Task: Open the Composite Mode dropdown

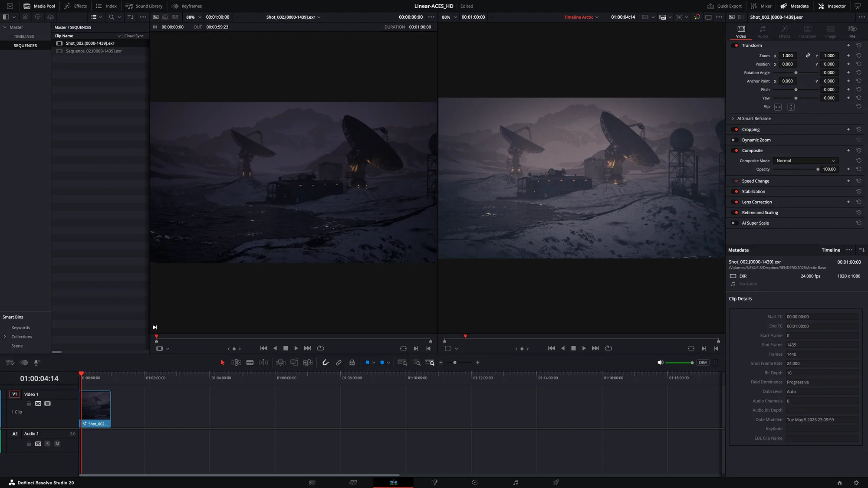Action: tap(806, 161)
